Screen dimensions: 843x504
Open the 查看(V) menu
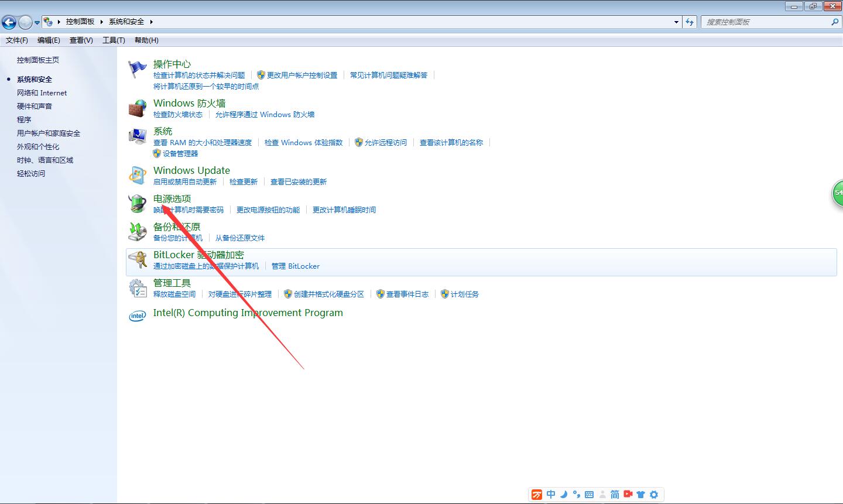(x=81, y=40)
